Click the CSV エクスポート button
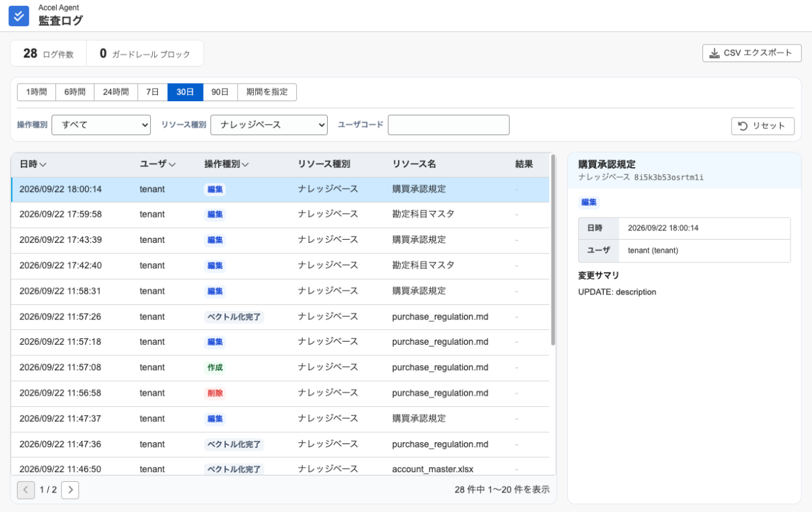This screenshot has width=812, height=512. point(751,53)
